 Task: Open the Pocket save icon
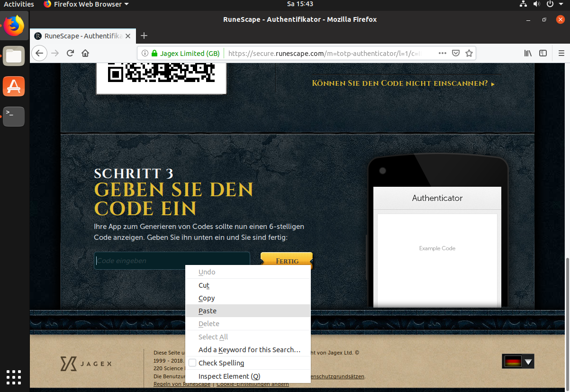coord(455,53)
